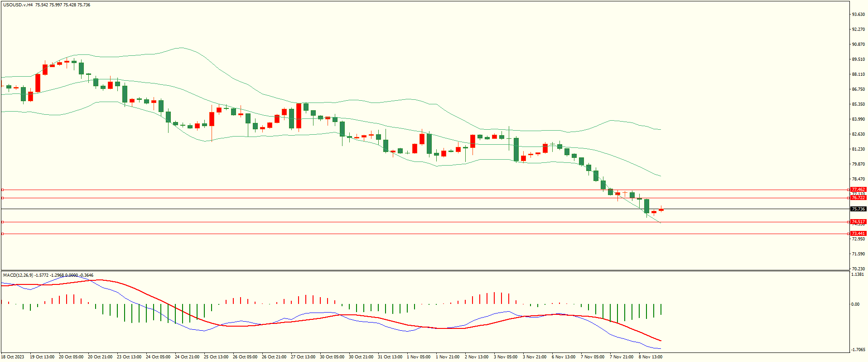Click left handle of 77.462 horizontal line
The height and width of the screenshot is (362, 868).
(2, 190)
